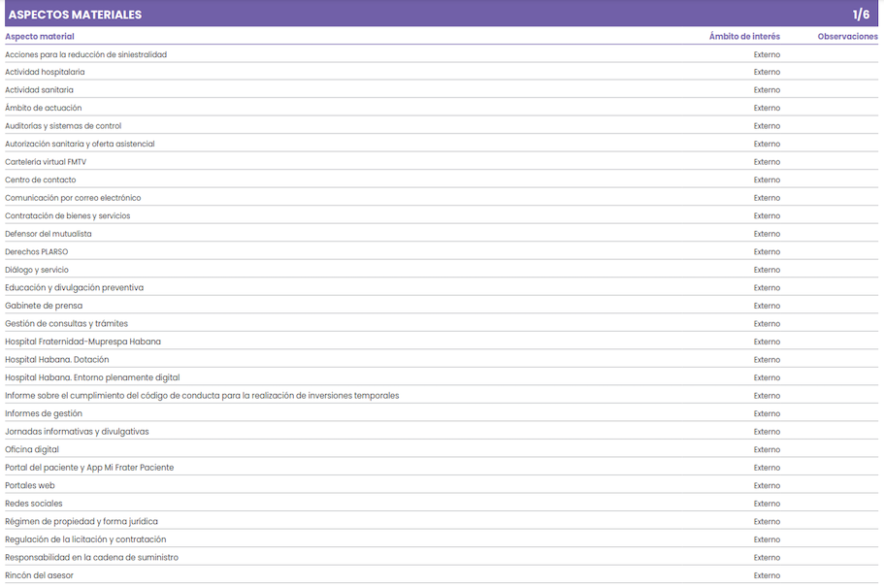Select 'Regulación de la licitación y contratación' row
Image resolution: width=884 pixels, height=588 pixels.
point(442,540)
